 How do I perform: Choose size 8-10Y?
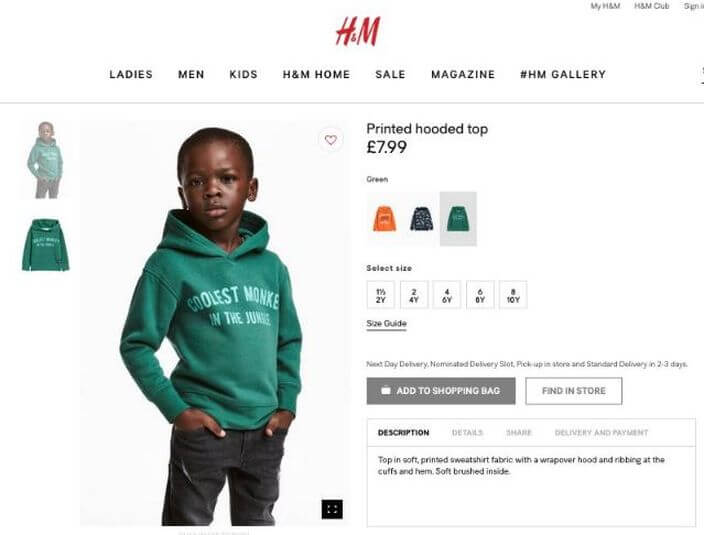513,295
